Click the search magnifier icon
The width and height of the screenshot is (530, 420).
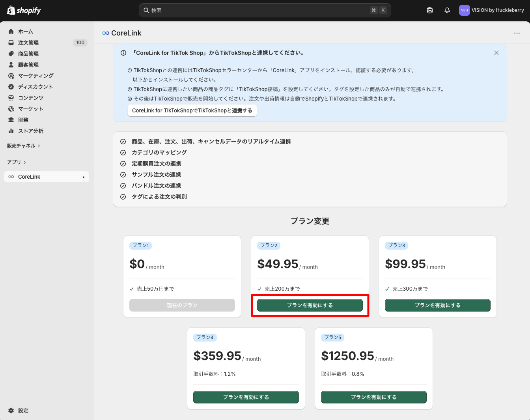[x=146, y=10]
